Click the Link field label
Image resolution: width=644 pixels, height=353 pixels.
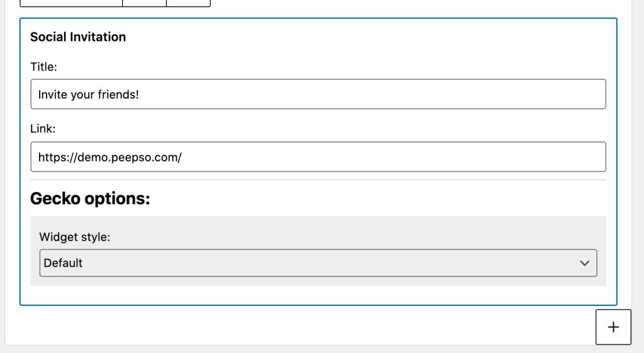pyautogui.click(x=43, y=129)
